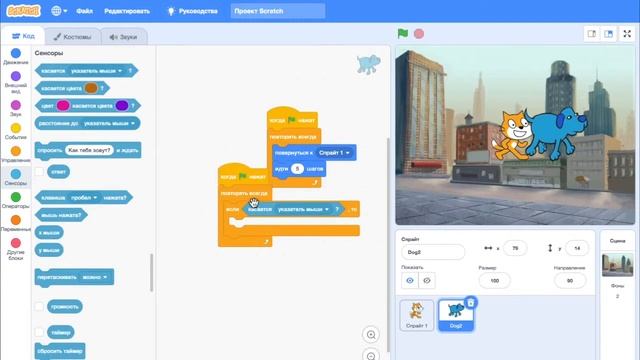Click the y мыши block
The image size is (640, 360).
coord(49,250)
